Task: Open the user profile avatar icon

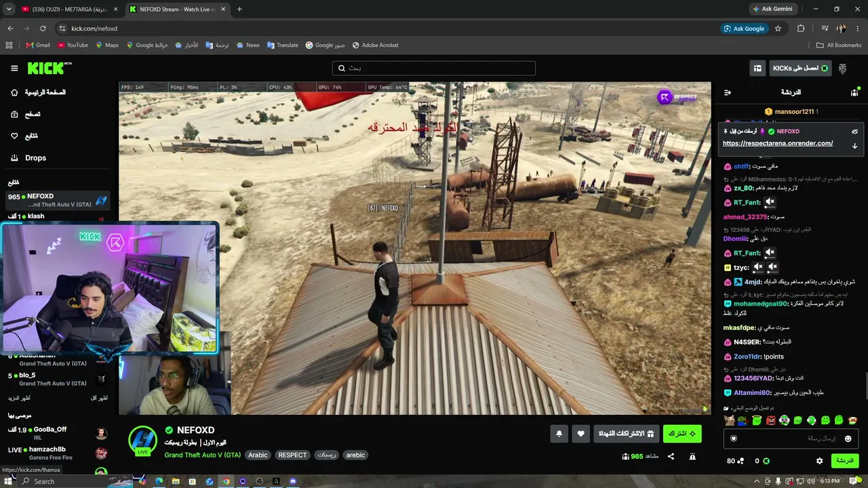Action: (842, 68)
